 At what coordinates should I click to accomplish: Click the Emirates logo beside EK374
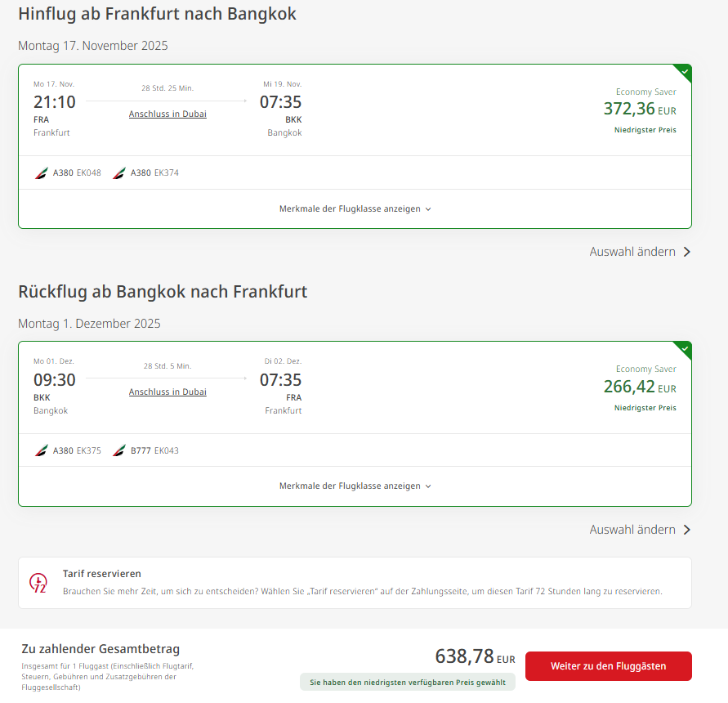tap(118, 172)
